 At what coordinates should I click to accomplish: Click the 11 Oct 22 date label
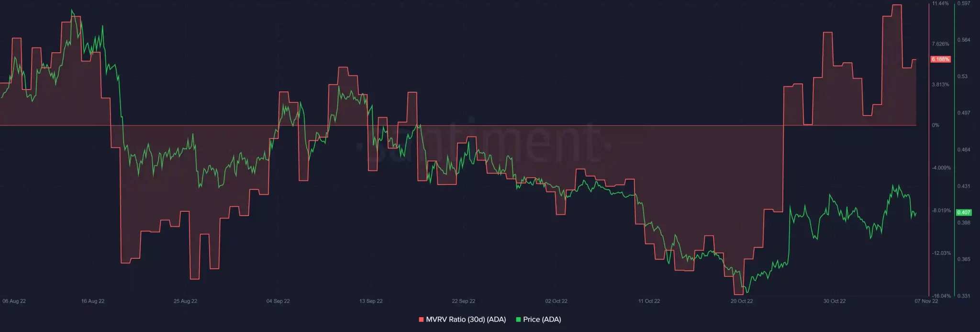point(649,301)
